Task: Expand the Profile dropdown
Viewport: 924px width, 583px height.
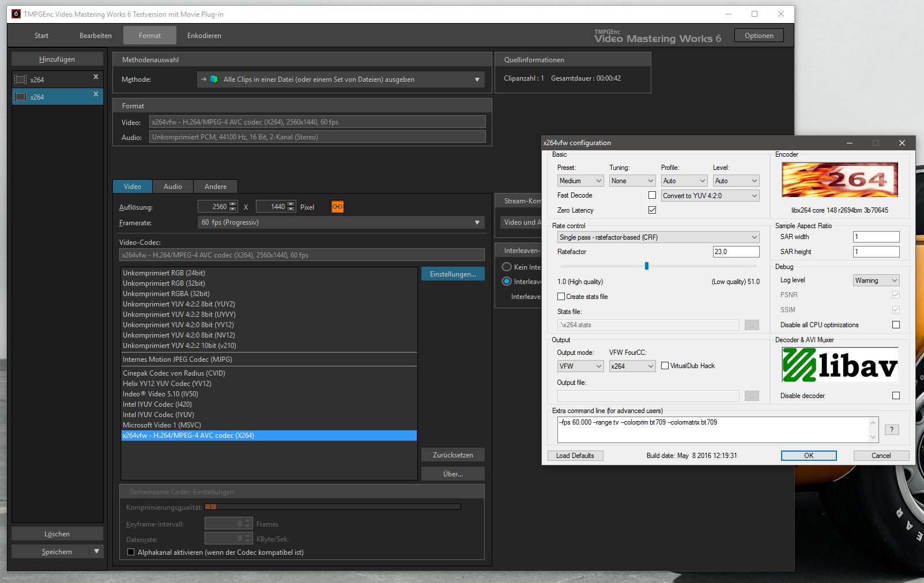Action: [684, 181]
